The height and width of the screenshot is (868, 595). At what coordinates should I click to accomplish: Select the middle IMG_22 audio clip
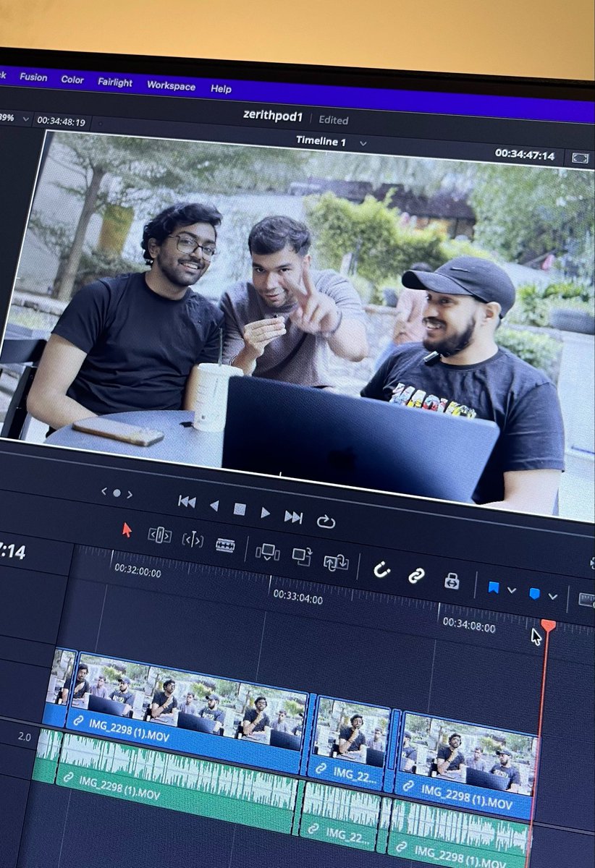coord(340,816)
